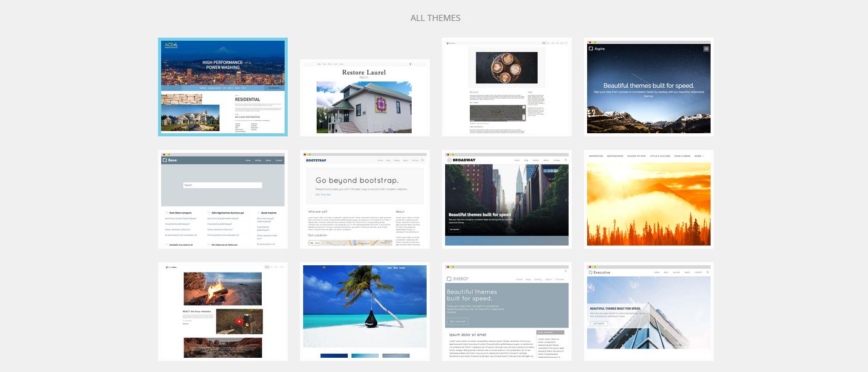Select the Aspire theme with starry mountains
The width and height of the screenshot is (868, 372).
(x=649, y=87)
